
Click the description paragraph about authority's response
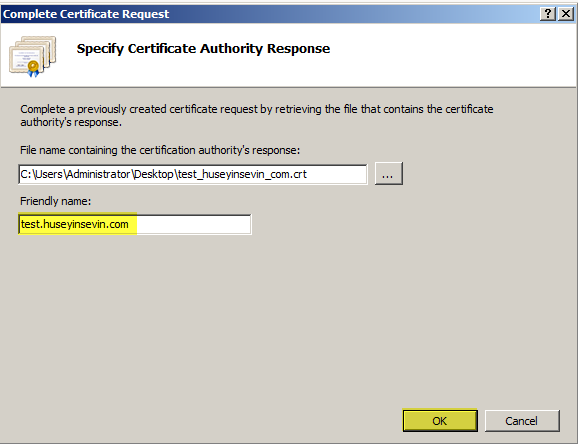coord(257,115)
